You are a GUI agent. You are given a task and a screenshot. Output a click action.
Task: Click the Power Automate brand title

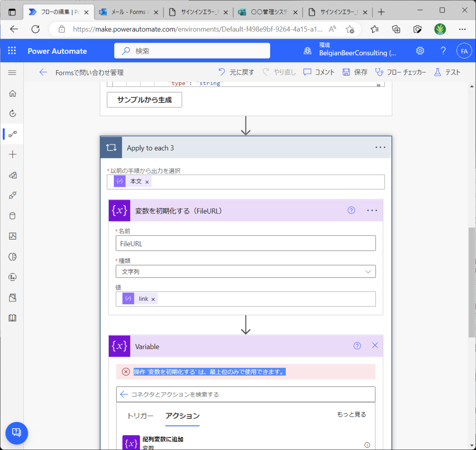click(x=57, y=51)
